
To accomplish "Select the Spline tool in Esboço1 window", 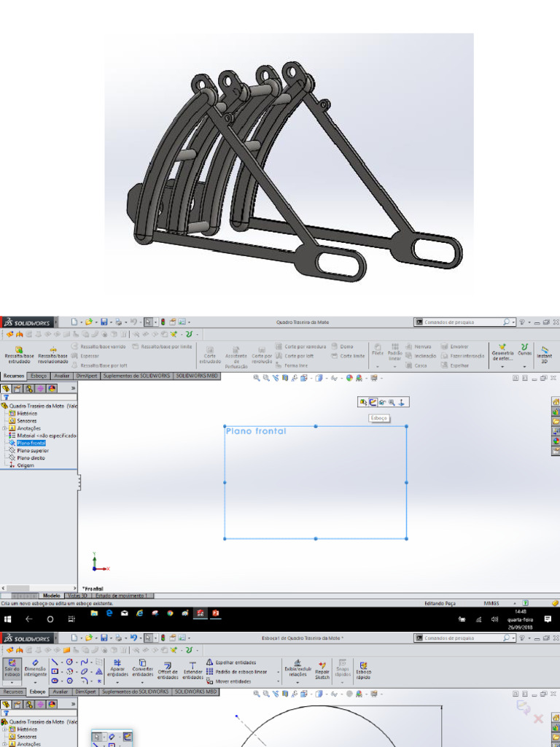I will (x=85, y=662).
